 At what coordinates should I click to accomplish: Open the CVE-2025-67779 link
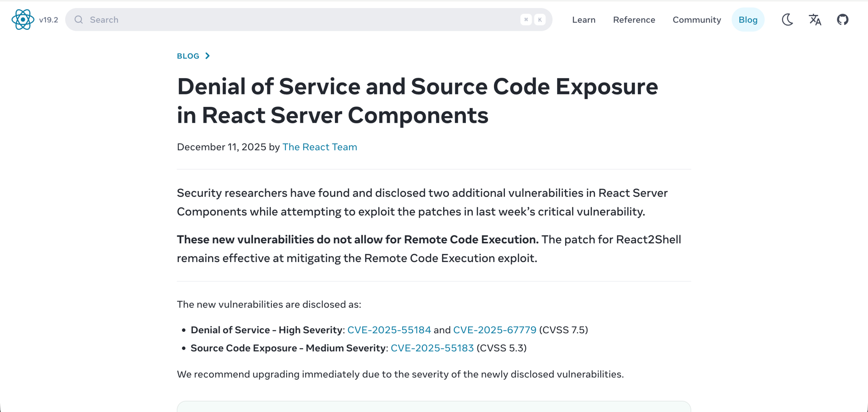tap(495, 330)
